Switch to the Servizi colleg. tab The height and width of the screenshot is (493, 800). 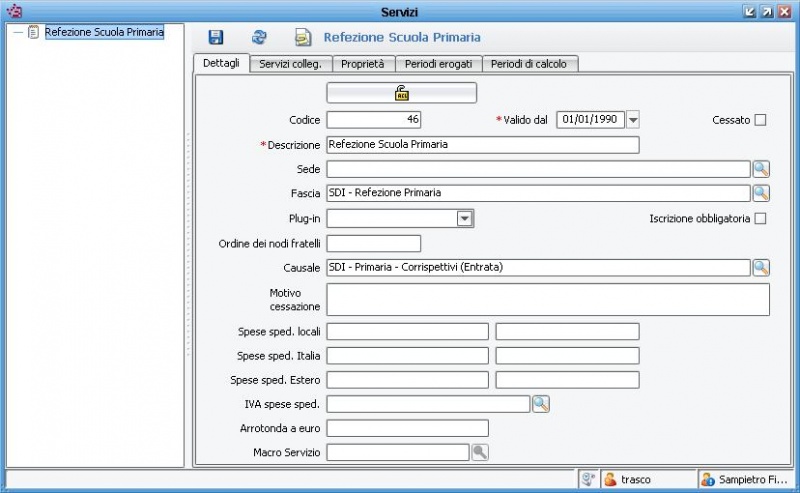point(290,63)
